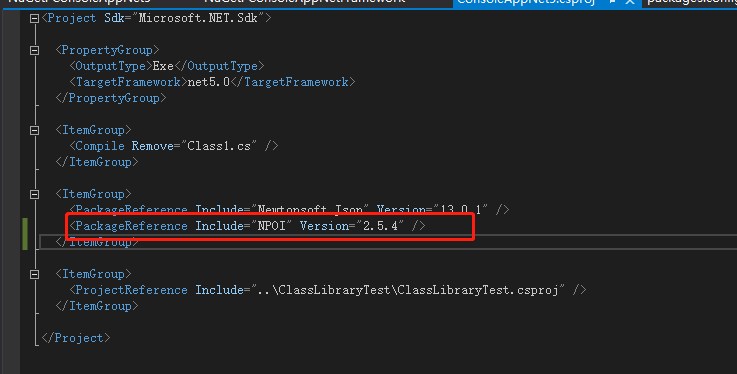Click the "2.5.4" version value
Viewport: 737px width, 374px height.
[380, 226]
